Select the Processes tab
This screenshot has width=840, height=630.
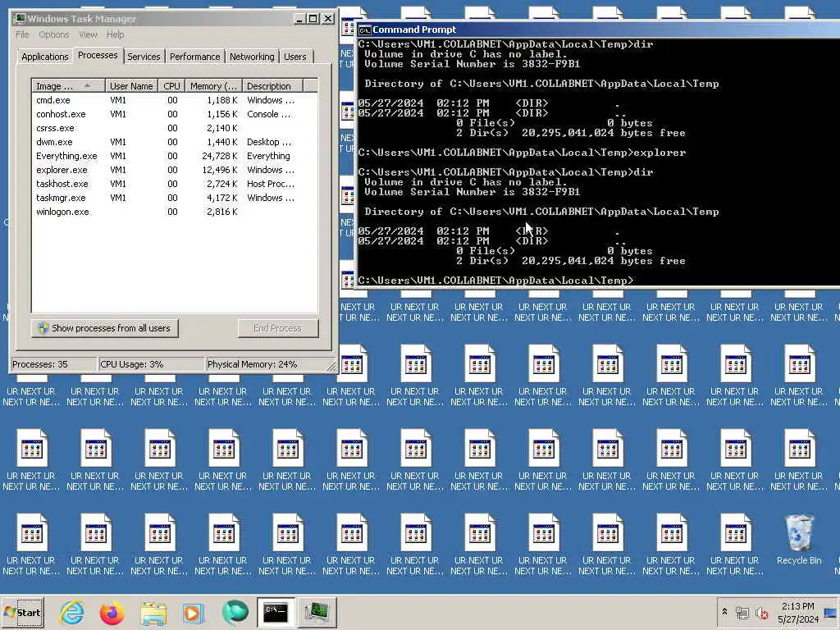click(x=98, y=55)
